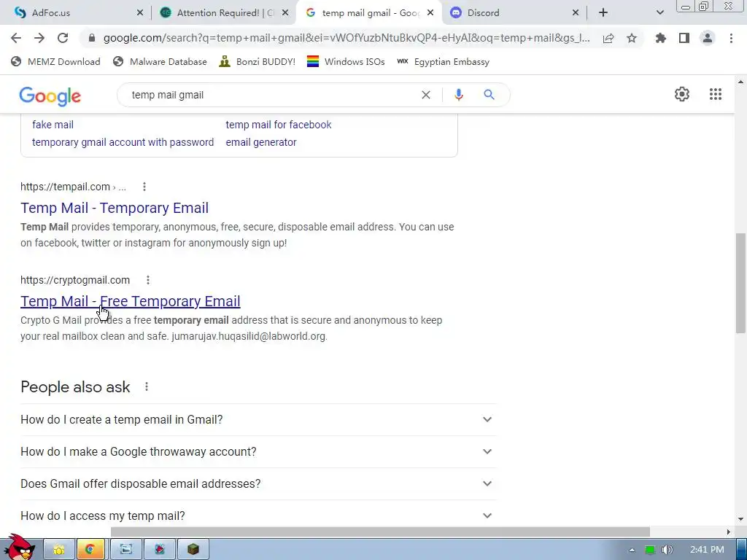Search related temp mail for facebook

pyautogui.click(x=278, y=125)
